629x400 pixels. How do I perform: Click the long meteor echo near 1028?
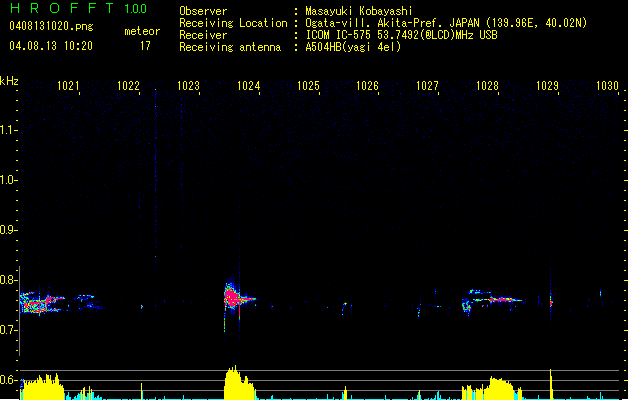pos(493,300)
